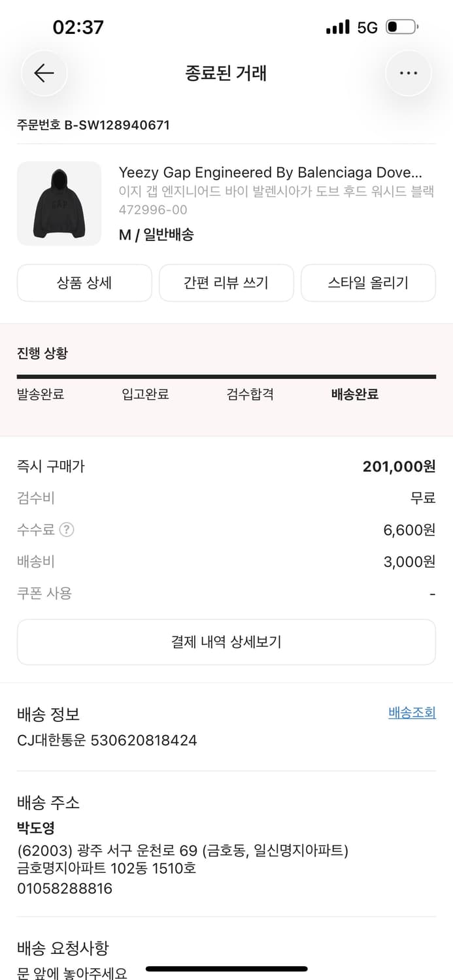Open 결제 내역 상세보기 payment details
Image resolution: width=453 pixels, height=980 pixels.
[x=226, y=642]
